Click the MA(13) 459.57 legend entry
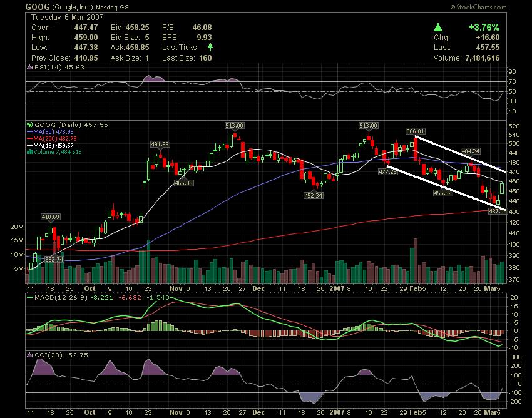The image size is (532, 418). pyautogui.click(x=53, y=145)
